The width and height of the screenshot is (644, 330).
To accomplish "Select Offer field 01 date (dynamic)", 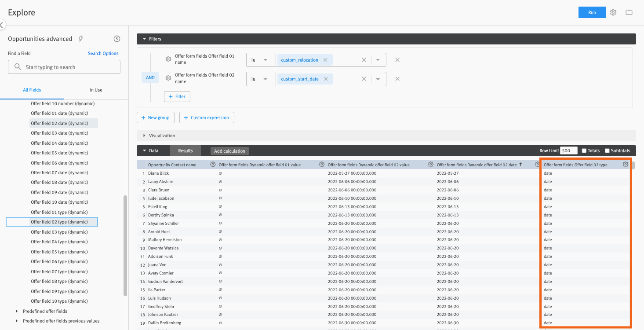I will (59, 113).
